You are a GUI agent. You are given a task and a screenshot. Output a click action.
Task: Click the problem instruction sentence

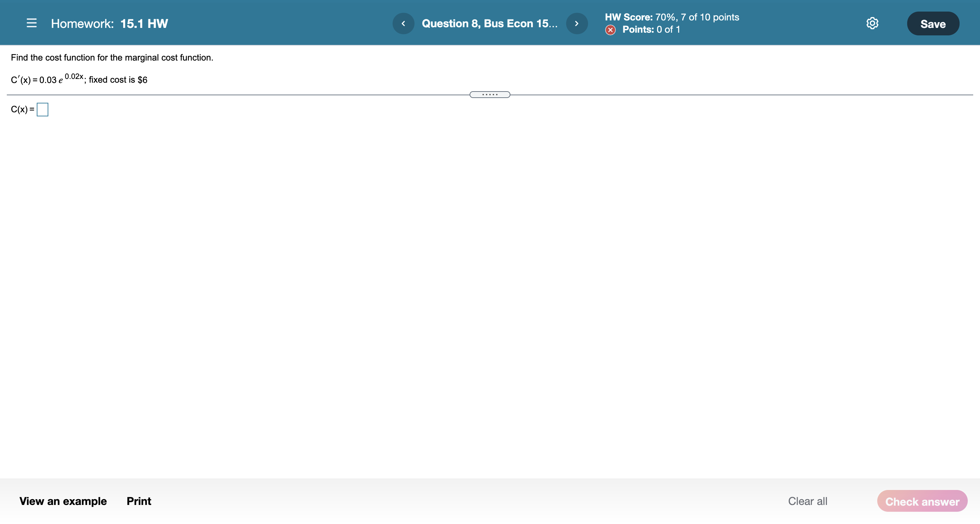tap(112, 58)
